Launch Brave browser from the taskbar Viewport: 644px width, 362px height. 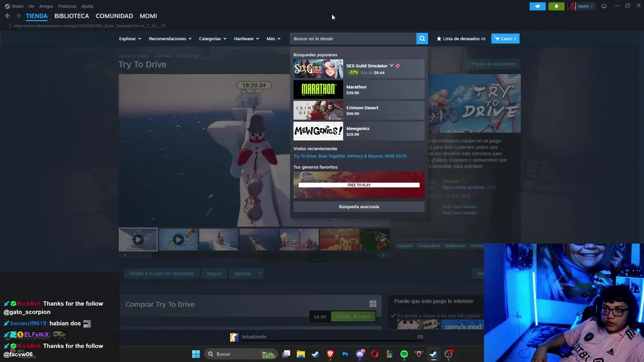[331, 354]
